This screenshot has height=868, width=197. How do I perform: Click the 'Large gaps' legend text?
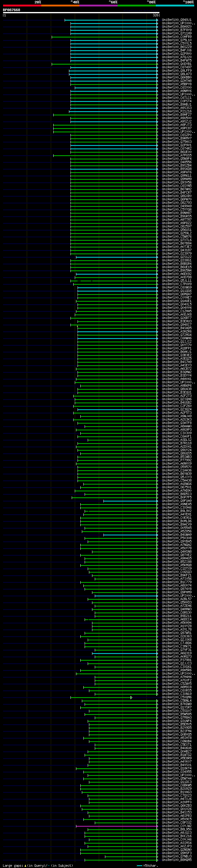tap(13, 865)
